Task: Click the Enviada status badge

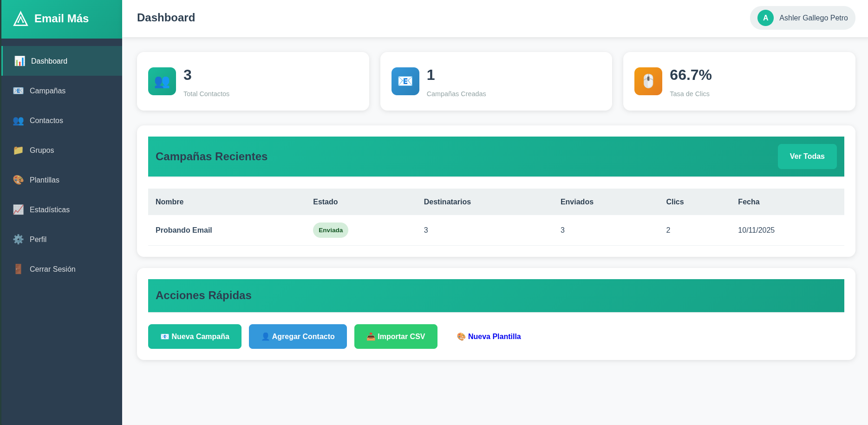Action: point(331,230)
